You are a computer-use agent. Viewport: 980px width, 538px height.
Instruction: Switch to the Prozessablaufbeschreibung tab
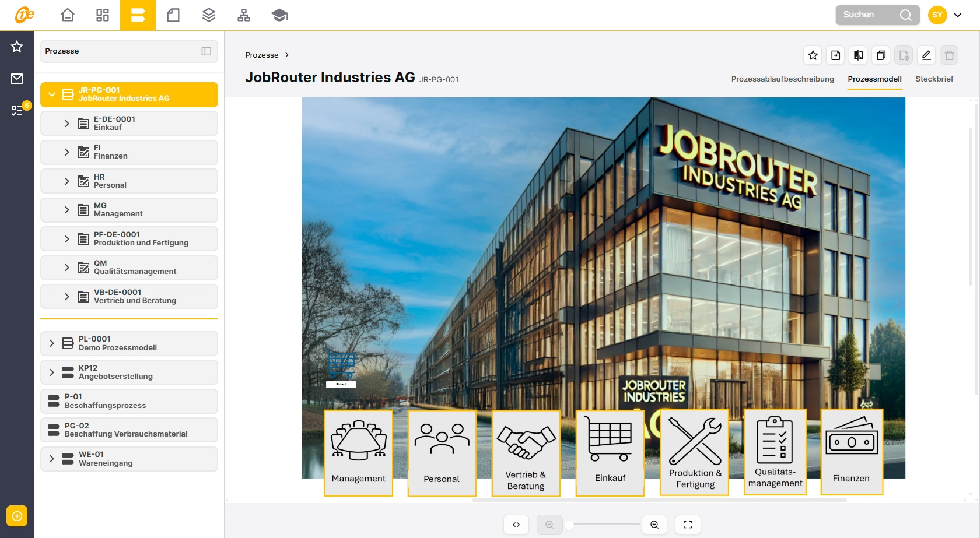tap(783, 79)
